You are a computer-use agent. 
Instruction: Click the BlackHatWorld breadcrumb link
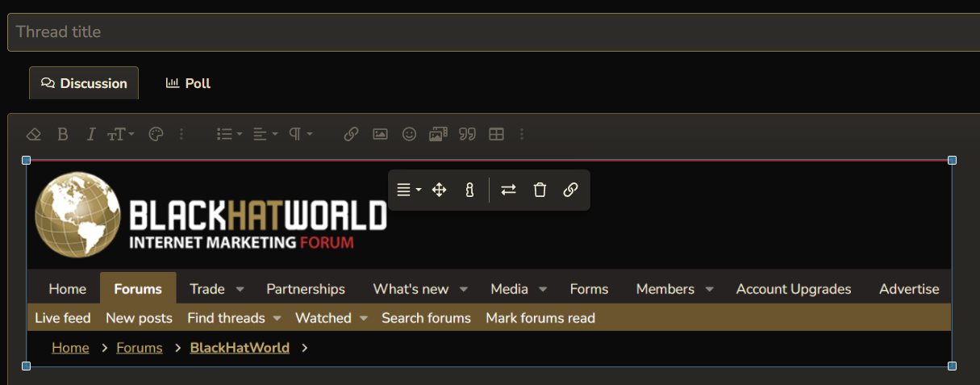(x=240, y=348)
